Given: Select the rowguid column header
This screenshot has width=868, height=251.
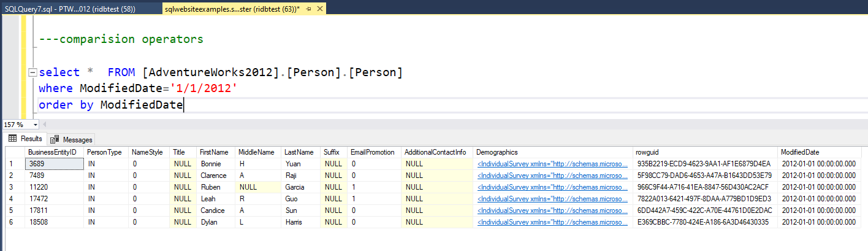Looking at the screenshot, I should tap(706, 152).
